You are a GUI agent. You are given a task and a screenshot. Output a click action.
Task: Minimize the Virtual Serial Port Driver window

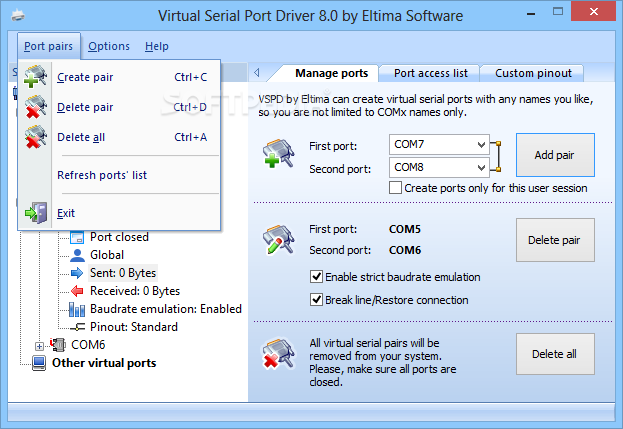tap(531, 14)
